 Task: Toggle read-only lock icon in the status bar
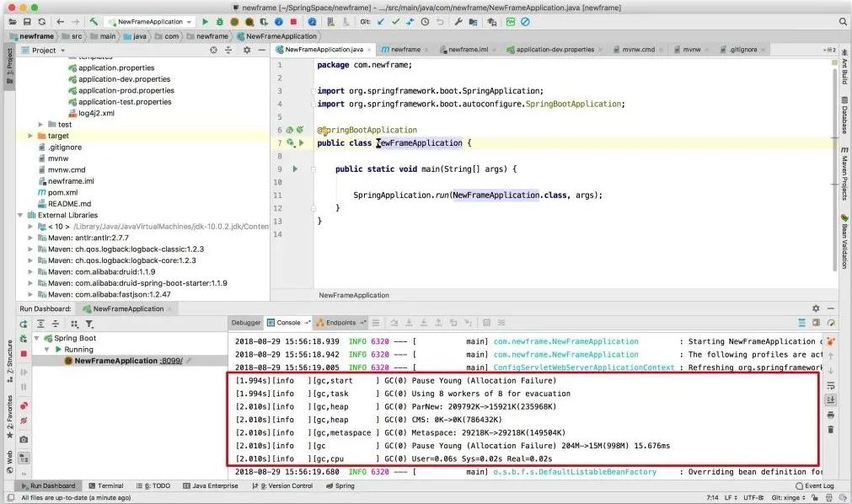click(x=815, y=497)
